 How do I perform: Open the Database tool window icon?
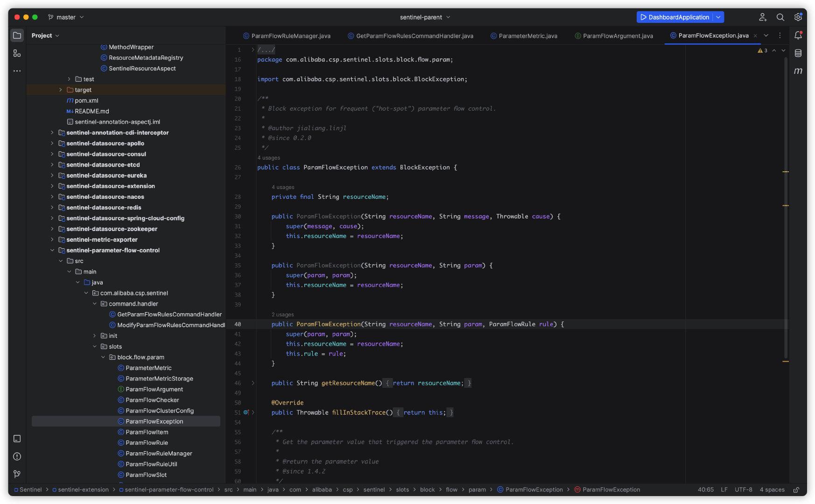pyautogui.click(x=798, y=53)
